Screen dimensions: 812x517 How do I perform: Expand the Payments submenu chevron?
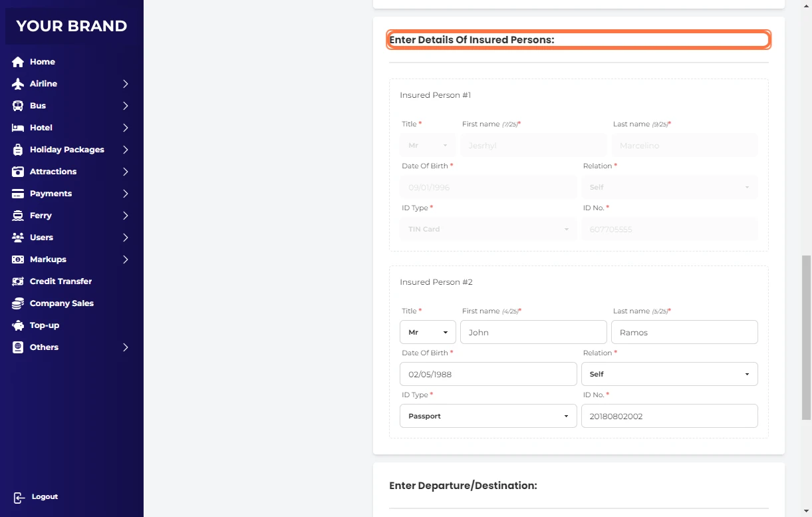125,194
